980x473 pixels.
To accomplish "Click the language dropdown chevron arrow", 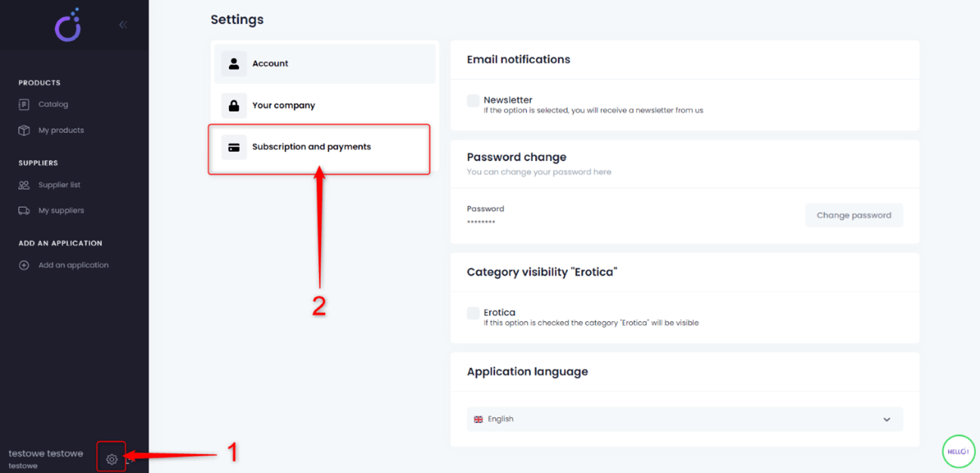I will coord(887,419).
